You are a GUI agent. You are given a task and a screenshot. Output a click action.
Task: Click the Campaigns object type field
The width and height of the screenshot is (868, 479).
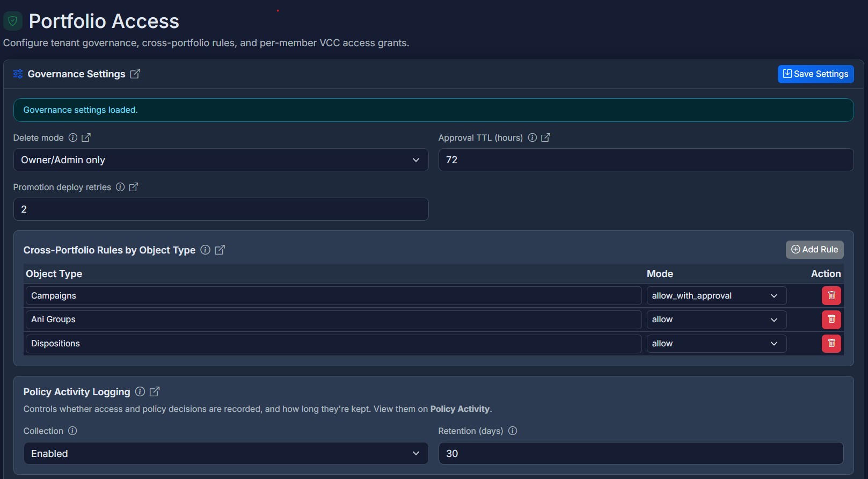click(334, 296)
